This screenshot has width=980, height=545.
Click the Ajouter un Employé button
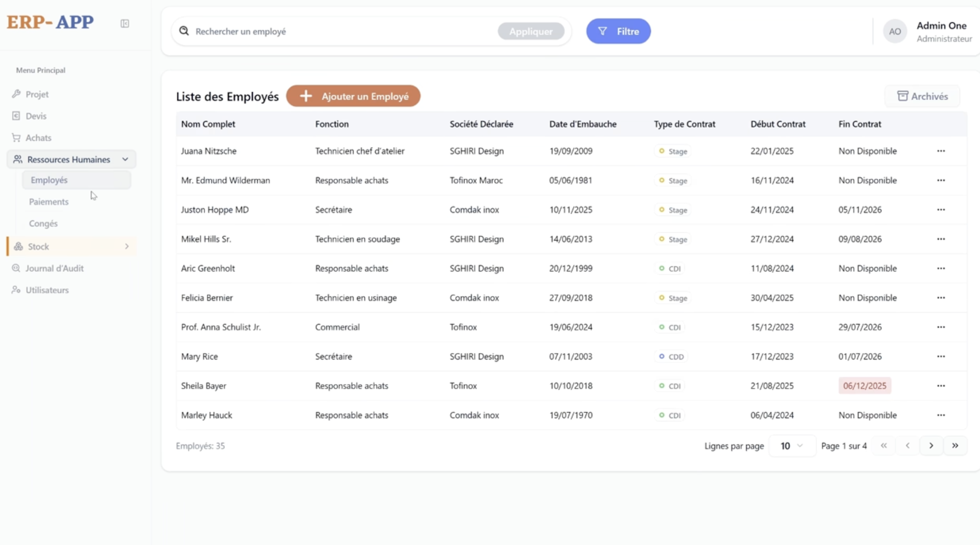coord(353,96)
